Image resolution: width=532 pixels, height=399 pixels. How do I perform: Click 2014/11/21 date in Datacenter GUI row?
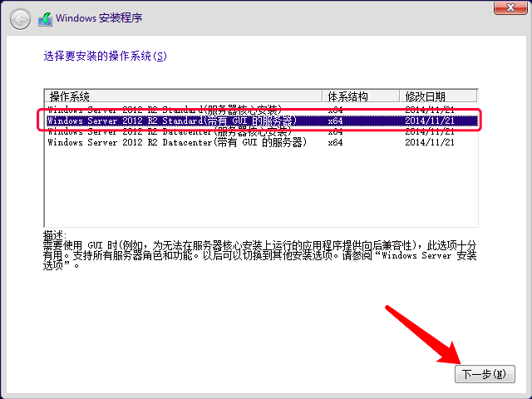pos(430,142)
